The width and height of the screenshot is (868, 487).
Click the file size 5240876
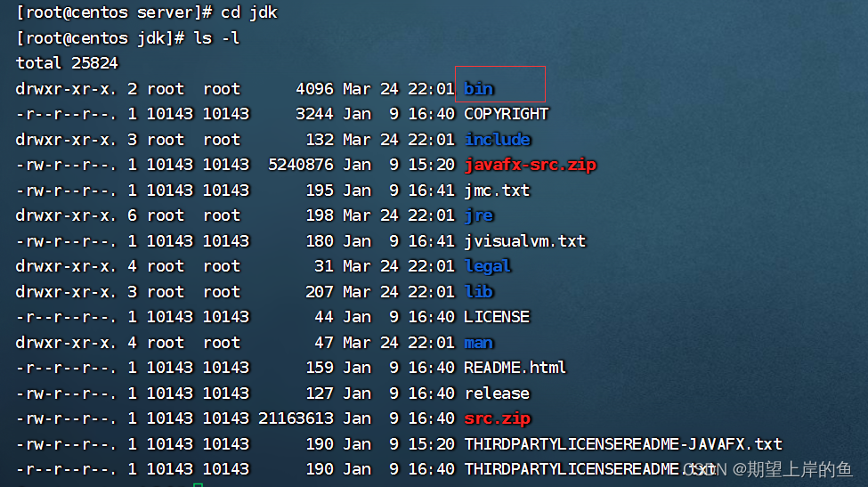point(301,165)
